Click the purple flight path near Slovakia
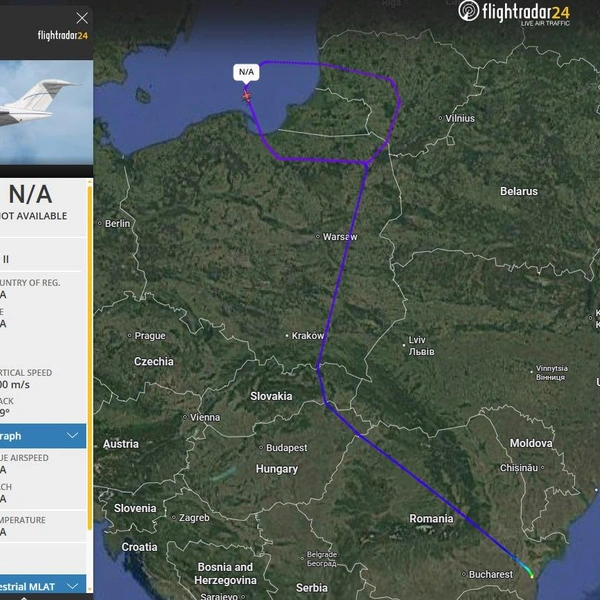This screenshot has height=600, width=600. coord(321,385)
